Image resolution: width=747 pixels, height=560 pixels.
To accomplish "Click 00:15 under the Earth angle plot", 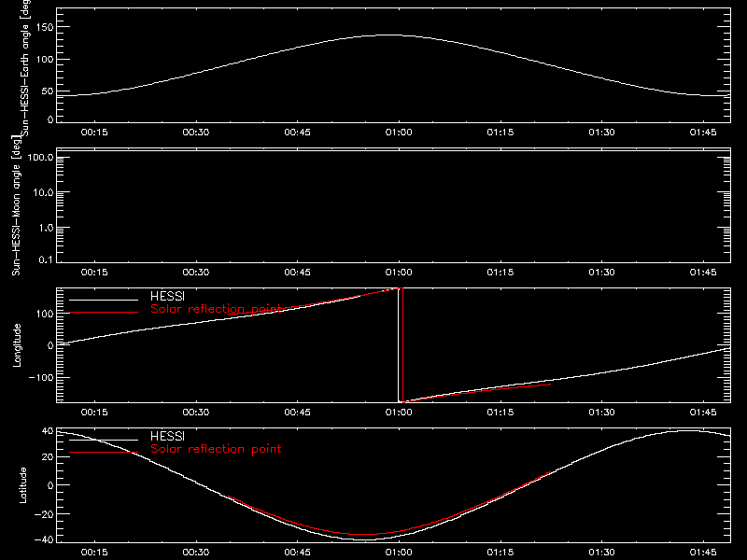I will (x=94, y=133).
